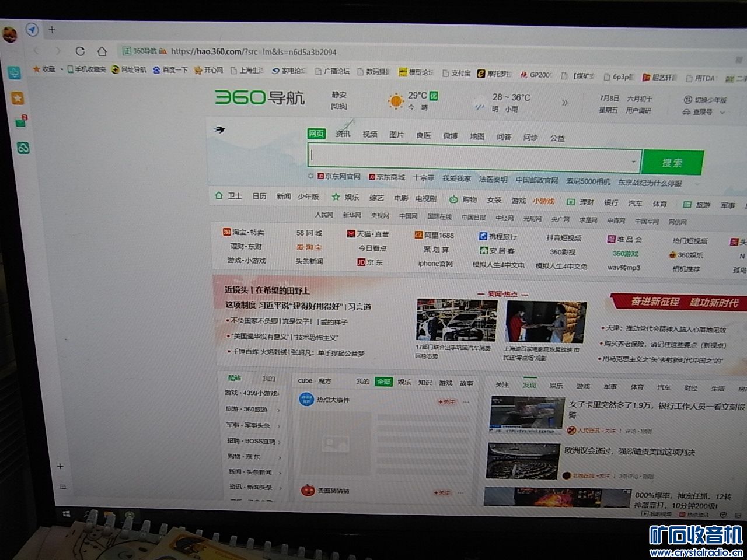Follow 热点大事件 with +关注
This screenshot has width=747, height=560.
tap(446, 402)
